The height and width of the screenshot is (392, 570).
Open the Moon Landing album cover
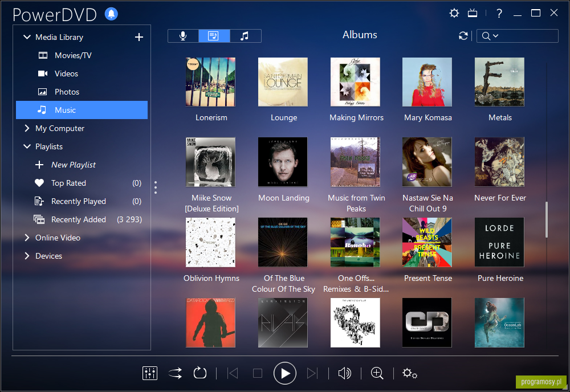click(283, 162)
